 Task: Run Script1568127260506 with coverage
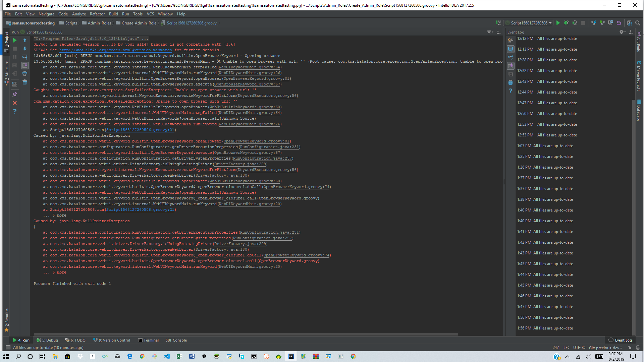[576, 23]
